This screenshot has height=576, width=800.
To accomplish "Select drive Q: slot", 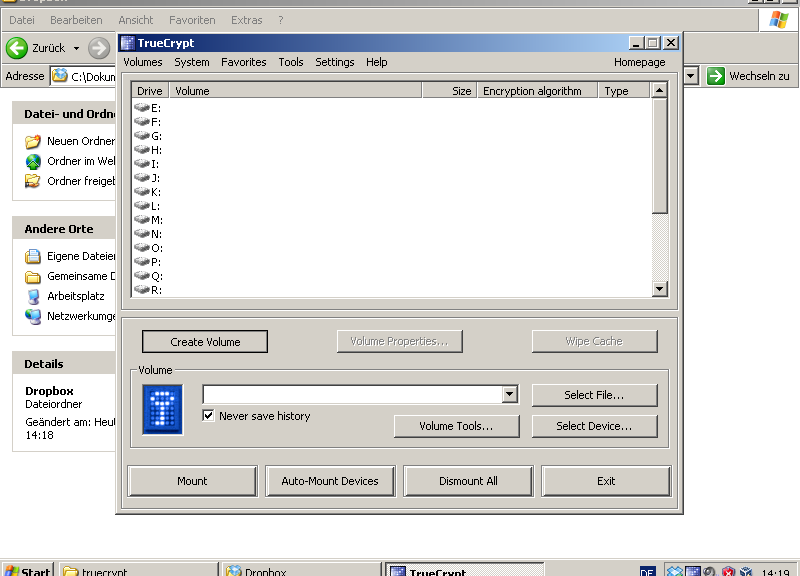I will 148,277.
